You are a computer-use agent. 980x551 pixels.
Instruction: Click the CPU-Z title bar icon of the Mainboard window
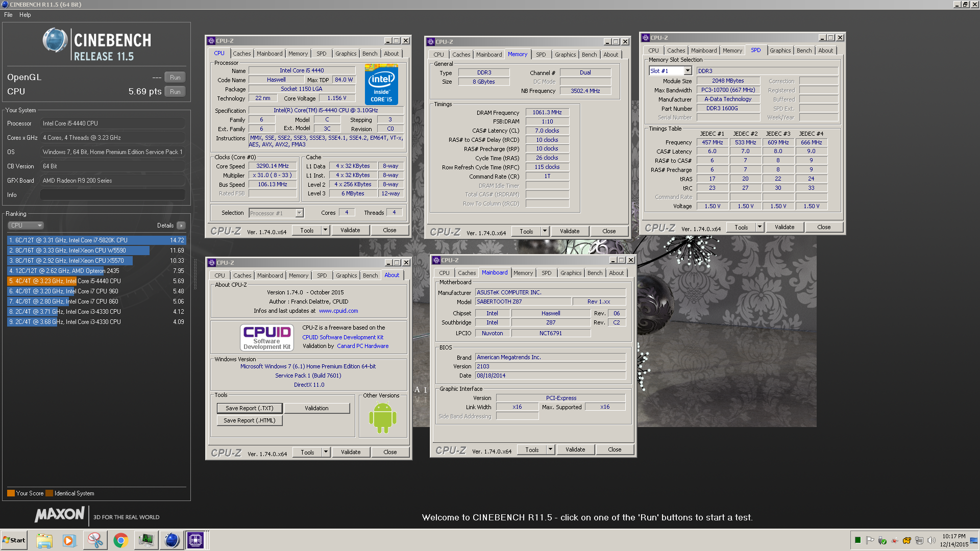point(436,260)
